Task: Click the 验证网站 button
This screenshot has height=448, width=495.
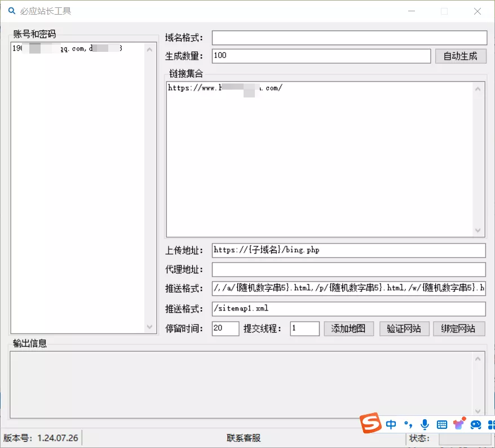Action: [404, 329]
